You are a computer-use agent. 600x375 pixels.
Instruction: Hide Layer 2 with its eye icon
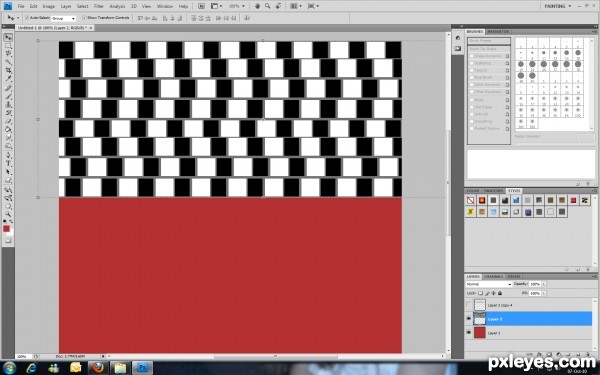pos(469,318)
